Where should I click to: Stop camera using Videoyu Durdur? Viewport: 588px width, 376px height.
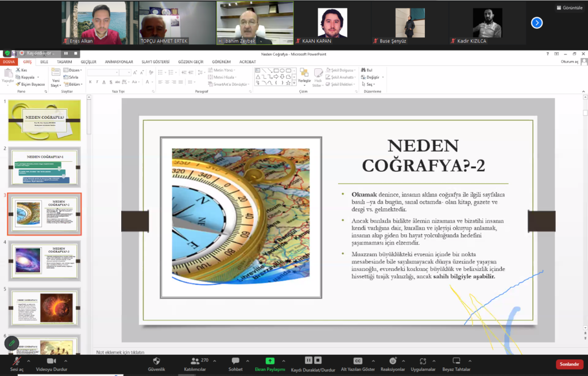coord(51,361)
